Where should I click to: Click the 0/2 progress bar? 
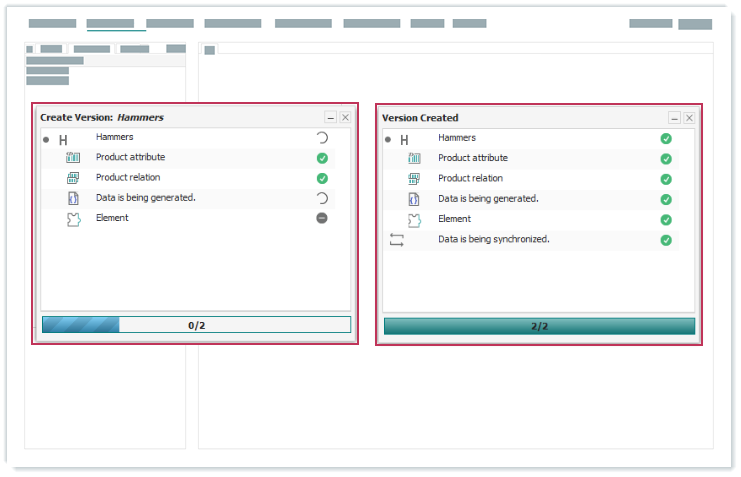point(196,325)
